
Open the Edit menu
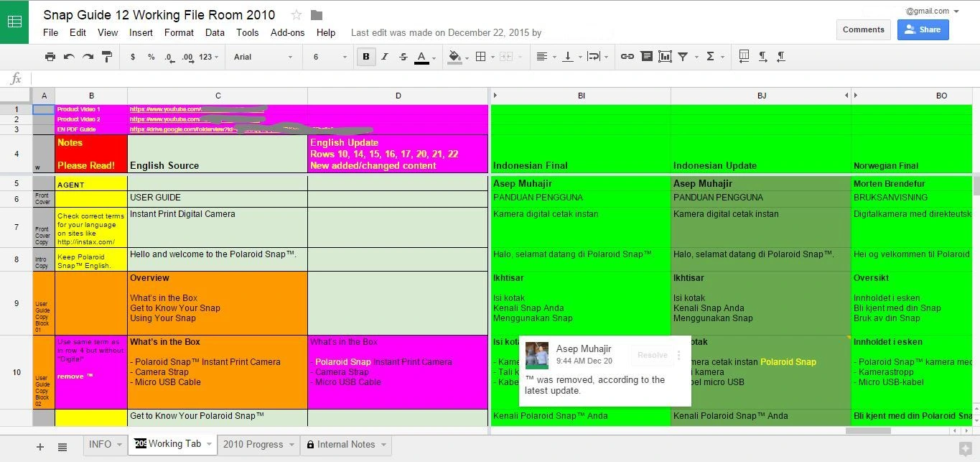pos(78,32)
